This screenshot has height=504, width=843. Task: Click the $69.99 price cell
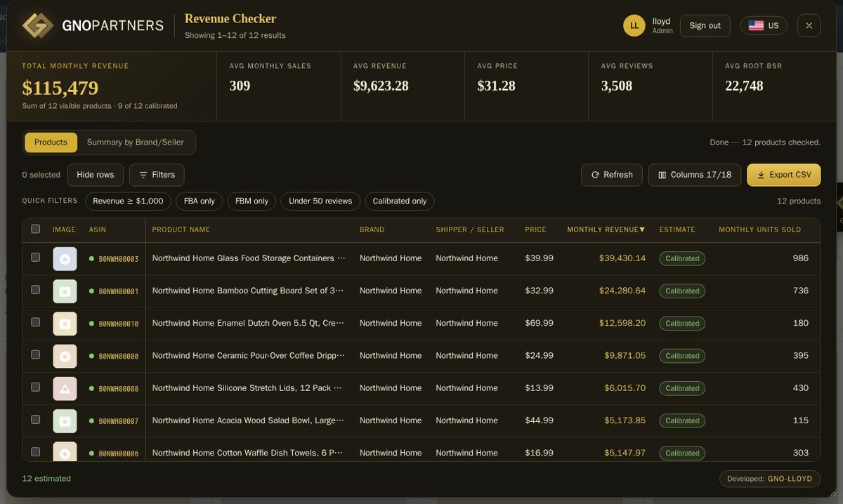(539, 323)
